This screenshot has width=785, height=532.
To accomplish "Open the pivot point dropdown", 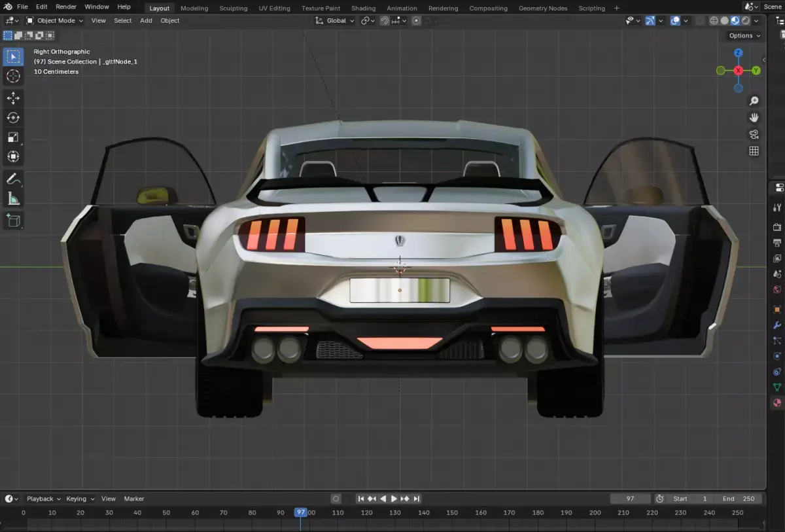I will pos(368,20).
